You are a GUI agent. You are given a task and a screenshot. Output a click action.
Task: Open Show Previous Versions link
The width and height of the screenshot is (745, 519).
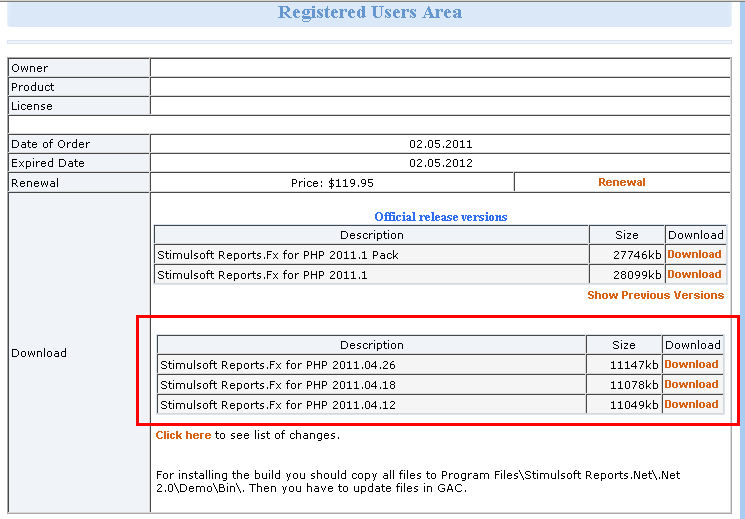[656, 295]
